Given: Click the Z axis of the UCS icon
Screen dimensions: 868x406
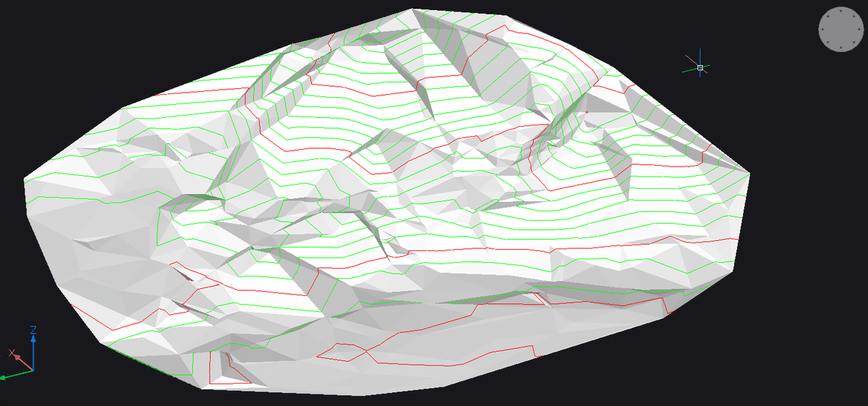Looking at the screenshot, I should pos(33,348).
